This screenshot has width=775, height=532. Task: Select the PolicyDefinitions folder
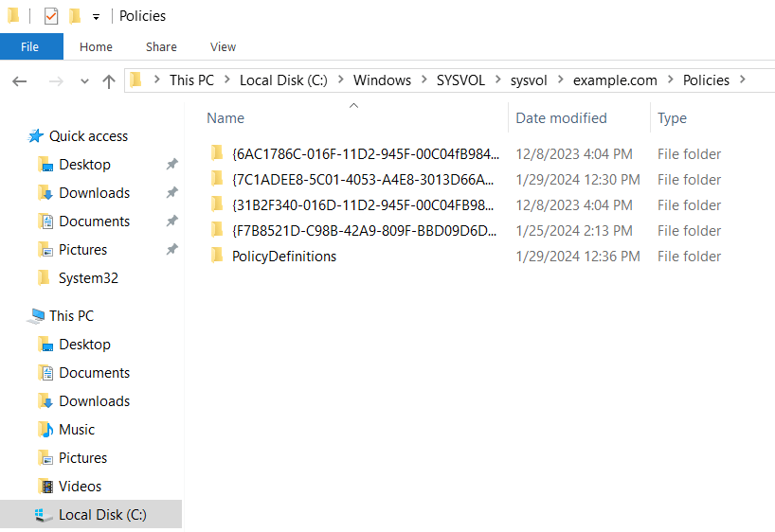tap(283, 257)
